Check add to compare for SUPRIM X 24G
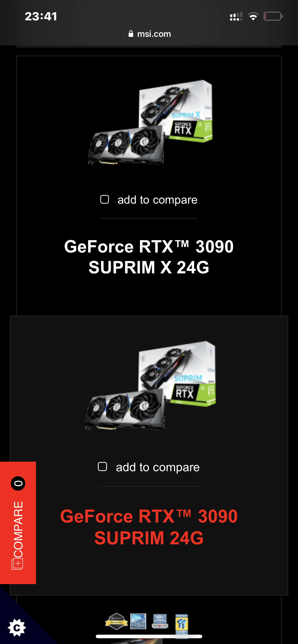The height and width of the screenshot is (644, 298). coord(104,200)
